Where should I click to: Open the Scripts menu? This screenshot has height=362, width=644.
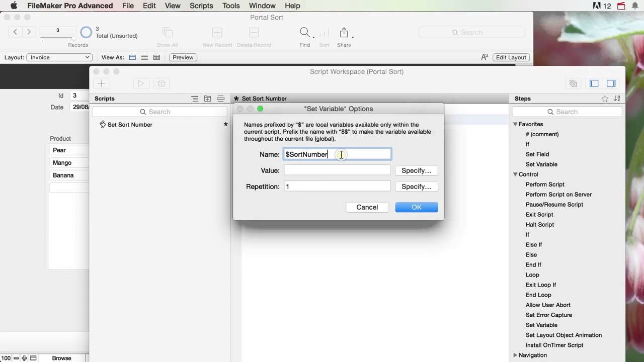click(201, 6)
